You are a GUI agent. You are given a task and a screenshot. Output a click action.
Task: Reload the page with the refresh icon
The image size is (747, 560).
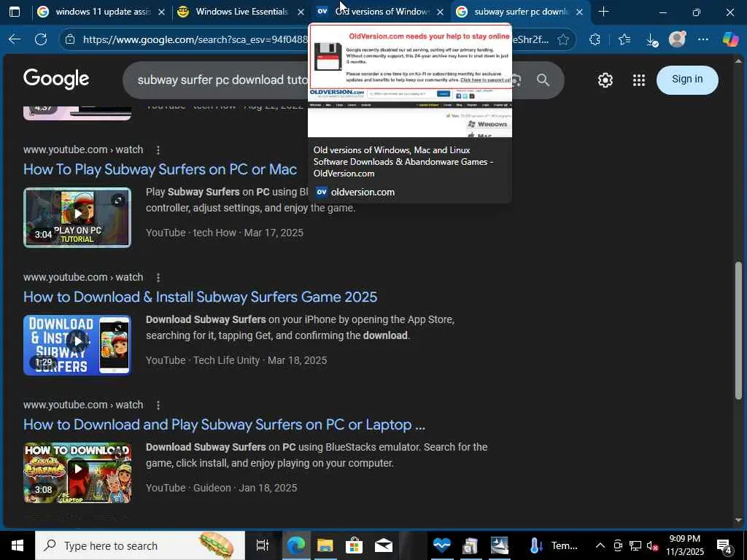tap(41, 39)
